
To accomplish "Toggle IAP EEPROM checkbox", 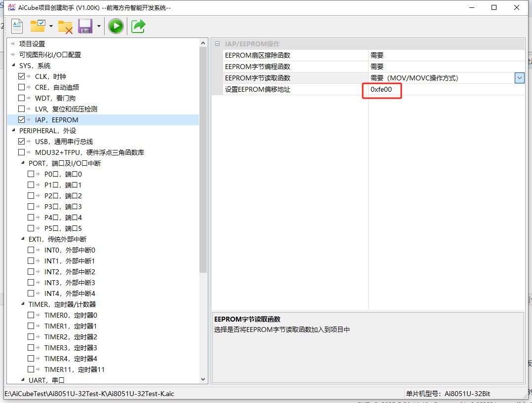I will click(x=21, y=120).
